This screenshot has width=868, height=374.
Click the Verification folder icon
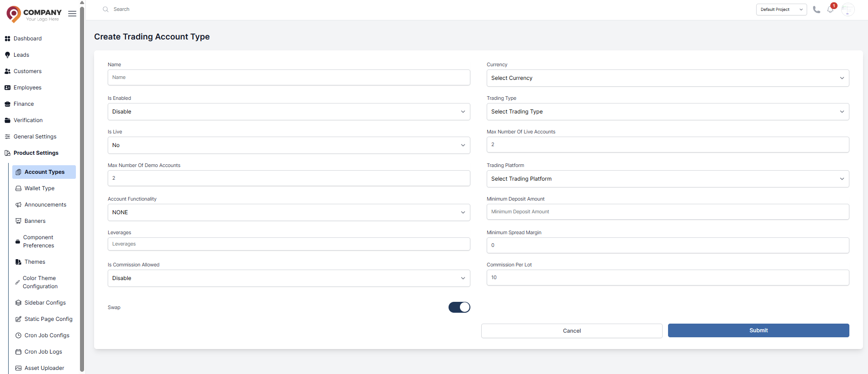click(x=7, y=120)
